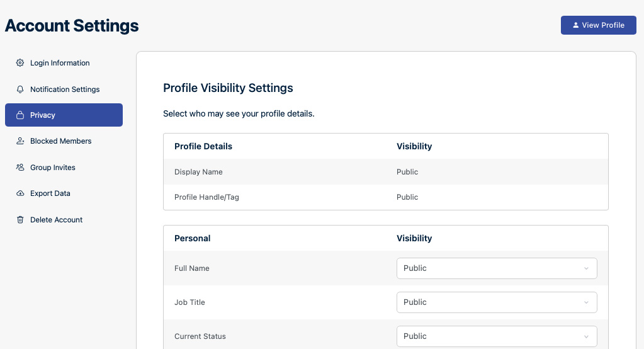The image size is (644, 349).
Task: Click the Public value for Profile Handle/Tag
Action: [407, 197]
